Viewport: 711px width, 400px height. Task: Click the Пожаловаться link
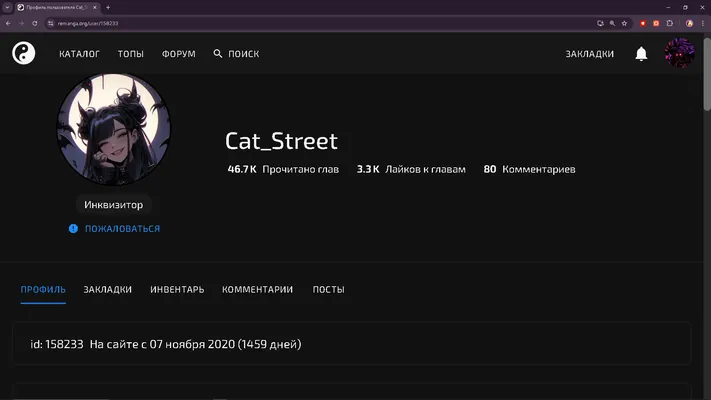122,229
